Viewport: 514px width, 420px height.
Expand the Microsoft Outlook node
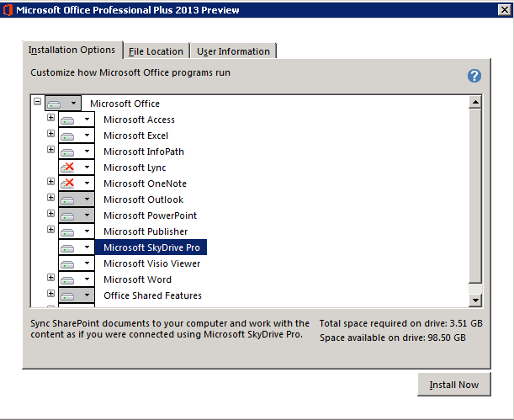click(50, 198)
